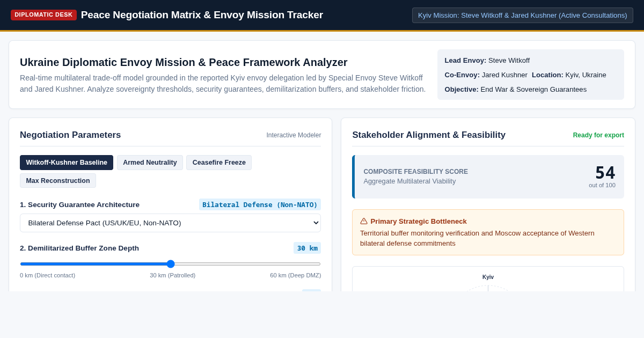This screenshot has width=644, height=338.
Task: Click the 'Interactive Modeler' label
Action: (x=294, y=135)
